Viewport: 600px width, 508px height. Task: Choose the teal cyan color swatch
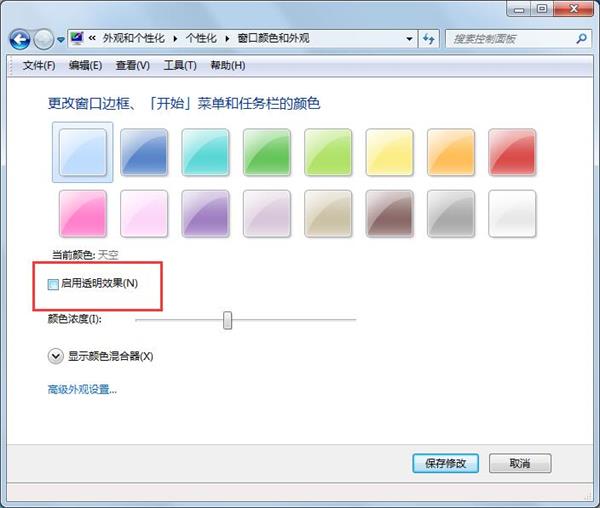[x=205, y=152]
